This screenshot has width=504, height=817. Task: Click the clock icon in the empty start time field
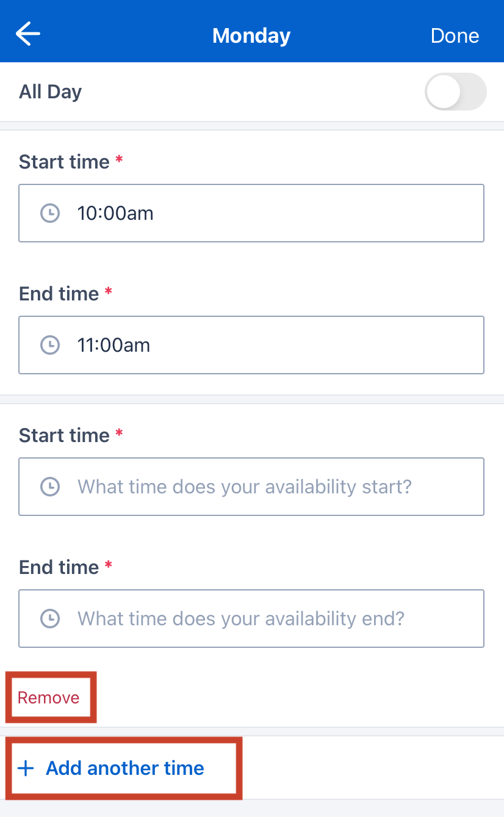(50, 487)
